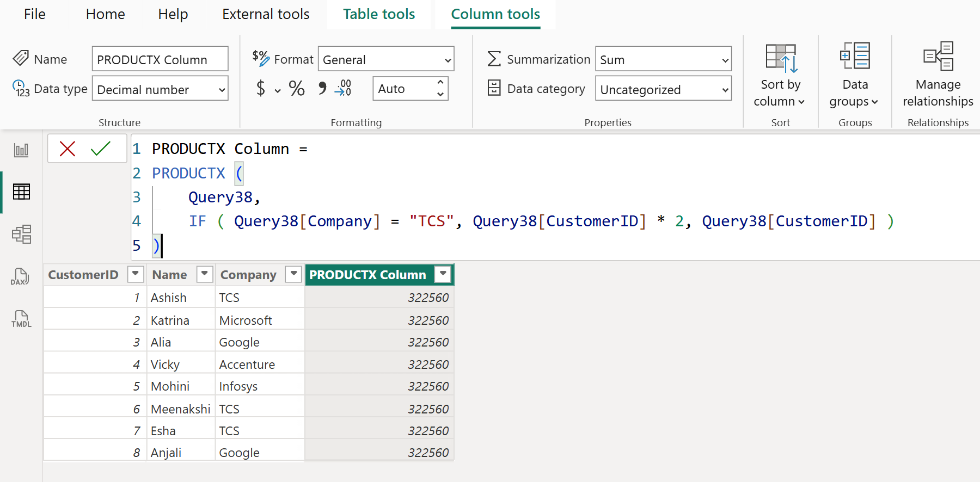Screen dimensions: 980x482
Task: Open Model view in sidebar
Action: (21, 234)
